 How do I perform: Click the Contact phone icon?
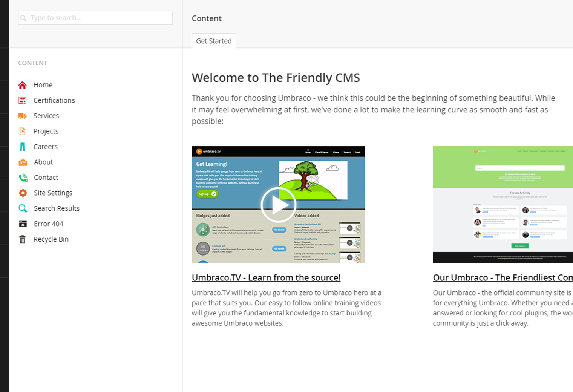click(x=23, y=178)
